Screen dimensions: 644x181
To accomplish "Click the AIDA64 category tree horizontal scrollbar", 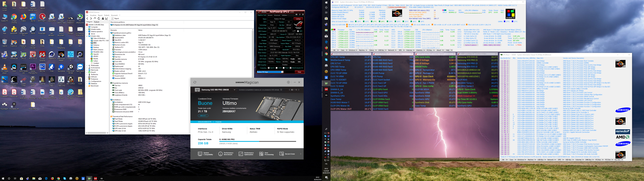I will click(x=97, y=133).
